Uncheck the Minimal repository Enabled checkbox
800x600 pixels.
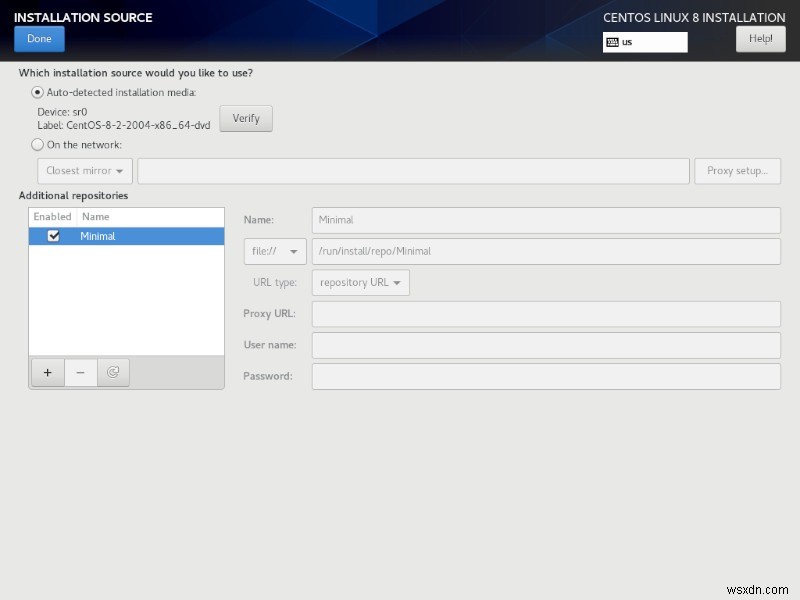point(52,236)
